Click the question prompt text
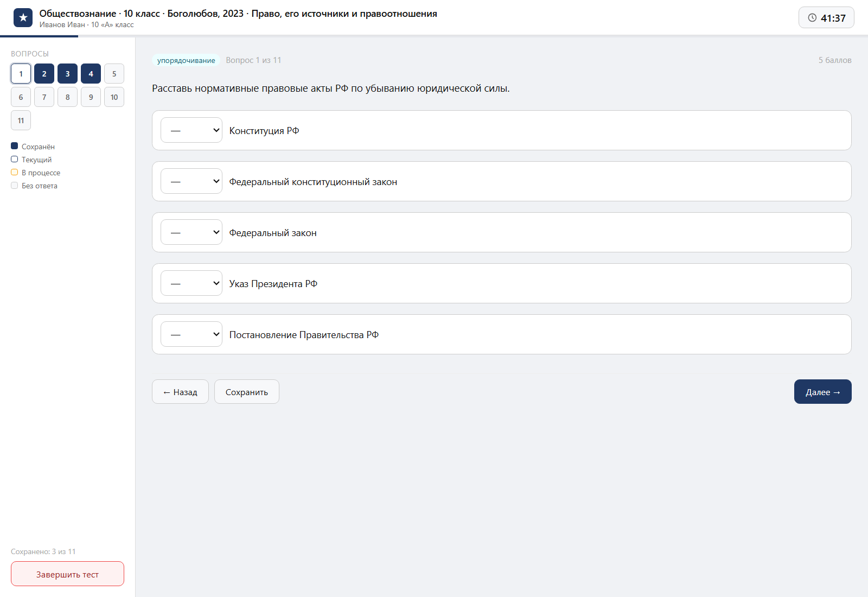868x597 pixels. pyautogui.click(x=331, y=88)
